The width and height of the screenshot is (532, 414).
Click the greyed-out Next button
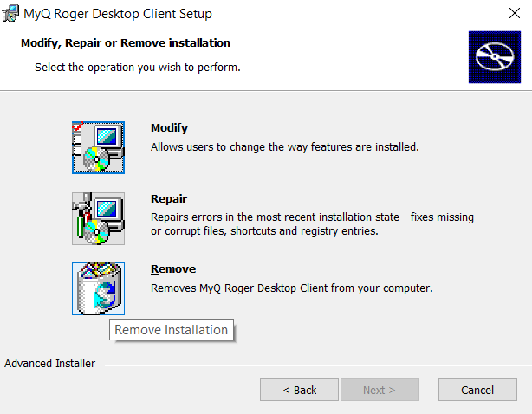[380, 390]
